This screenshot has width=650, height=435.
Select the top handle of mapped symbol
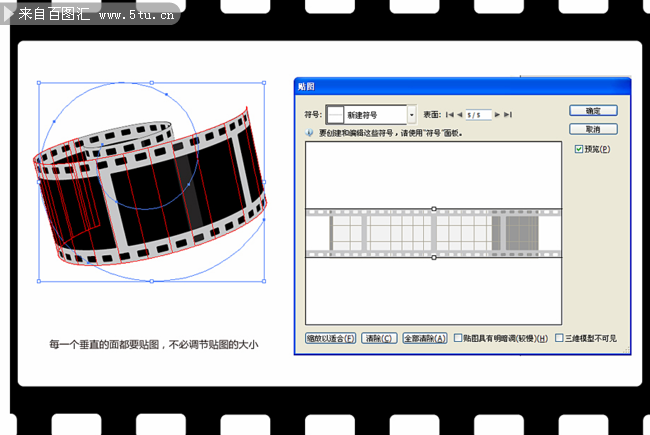coord(433,209)
